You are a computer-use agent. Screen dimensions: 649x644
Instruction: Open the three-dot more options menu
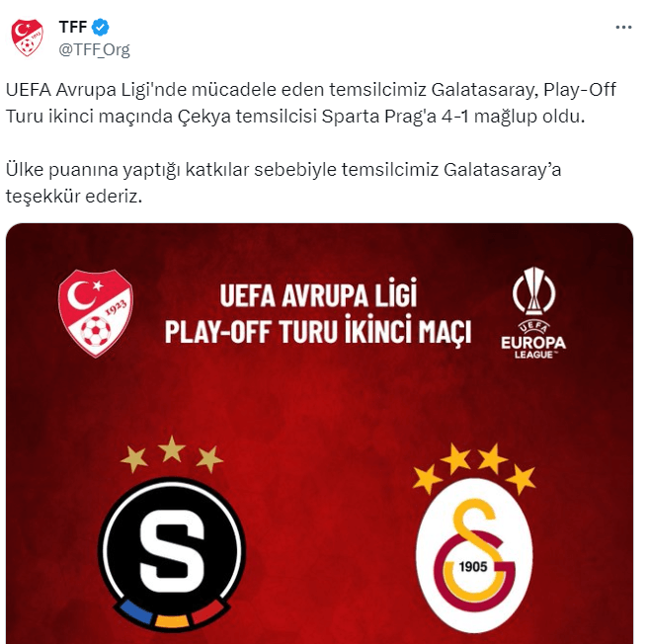[x=623, y=28]
